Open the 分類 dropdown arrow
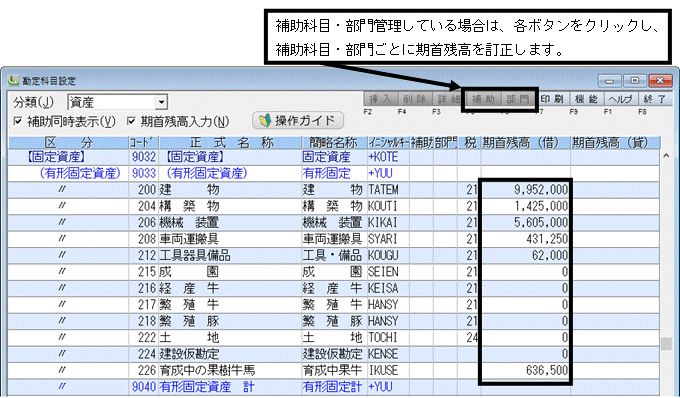Screen dimensions: 680x398 161,103
